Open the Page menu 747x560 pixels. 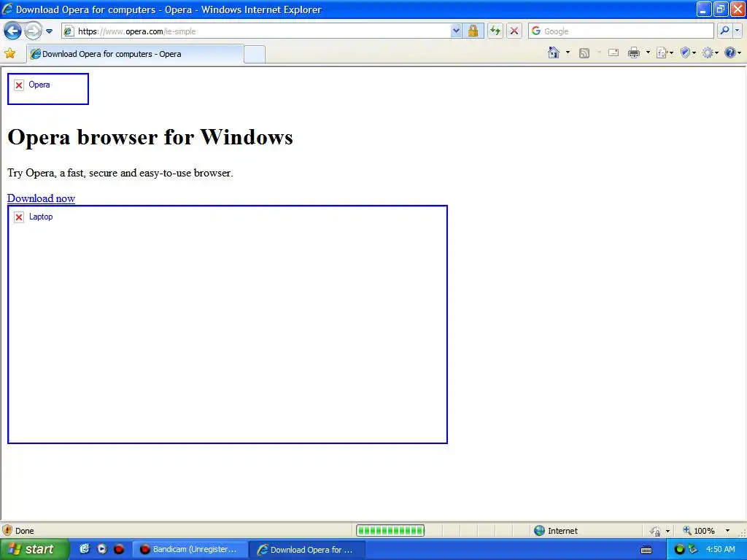(x=665, y=52)
